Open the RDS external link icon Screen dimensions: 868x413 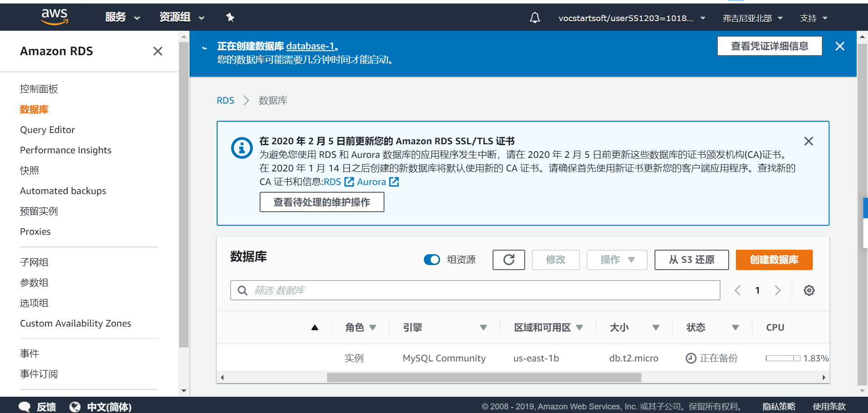pyautogui.click(x=349, y=182)
